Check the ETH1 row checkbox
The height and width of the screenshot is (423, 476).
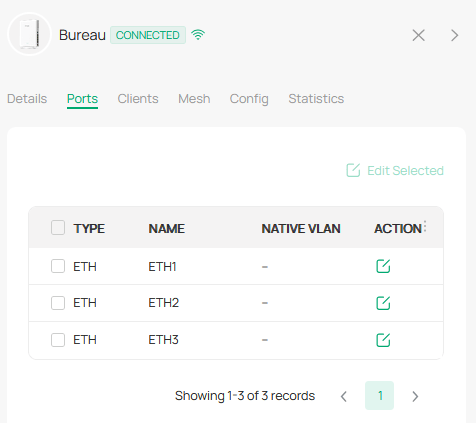[58, 266]
